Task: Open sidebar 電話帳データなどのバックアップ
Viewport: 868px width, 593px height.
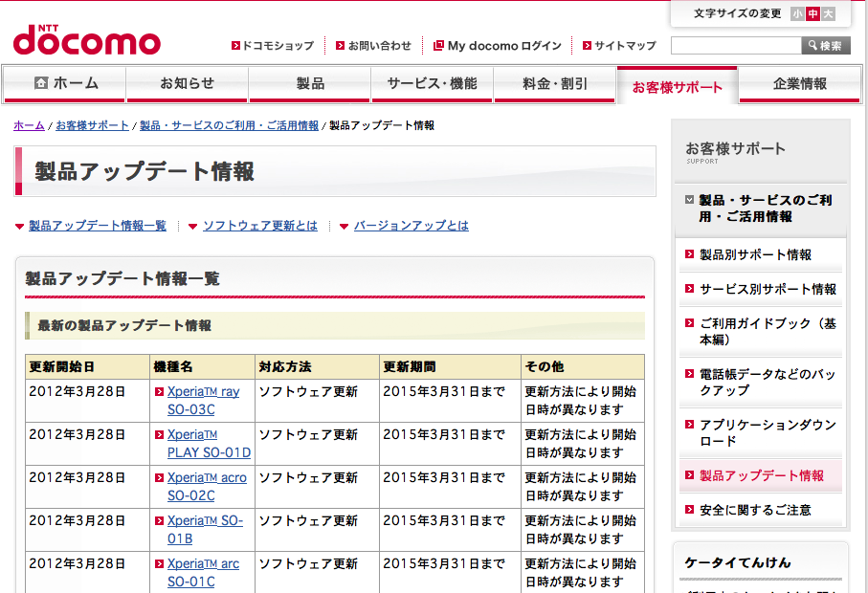Action: pyautogui.click(x=768, y=383)
